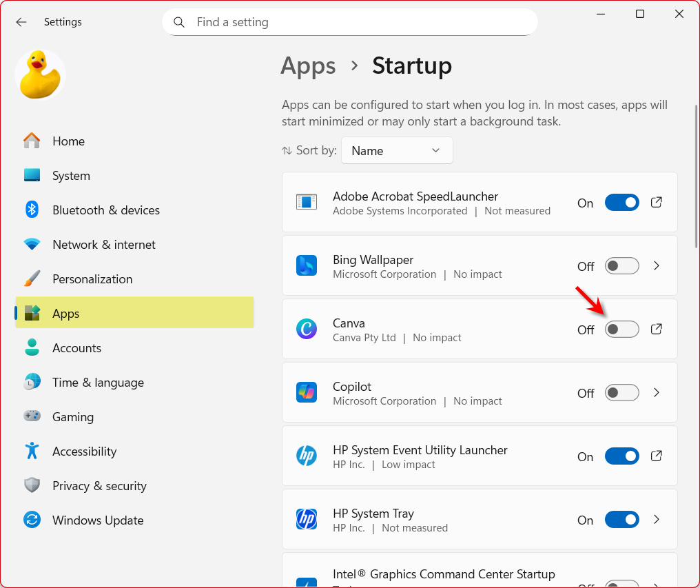700x588 pixels.
Task: Click the HP System Event Utility icon
Action: [307, 456]
